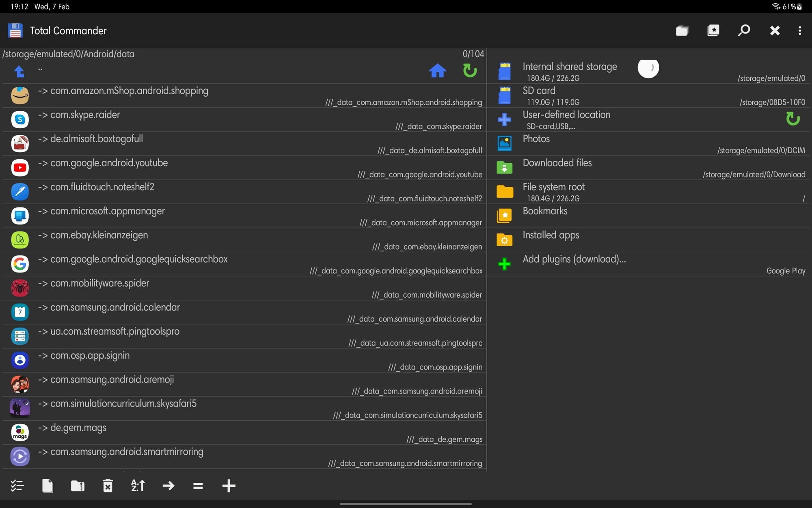
Task: Open com.google.android.youtube folder
Action: tap(244, 168)
